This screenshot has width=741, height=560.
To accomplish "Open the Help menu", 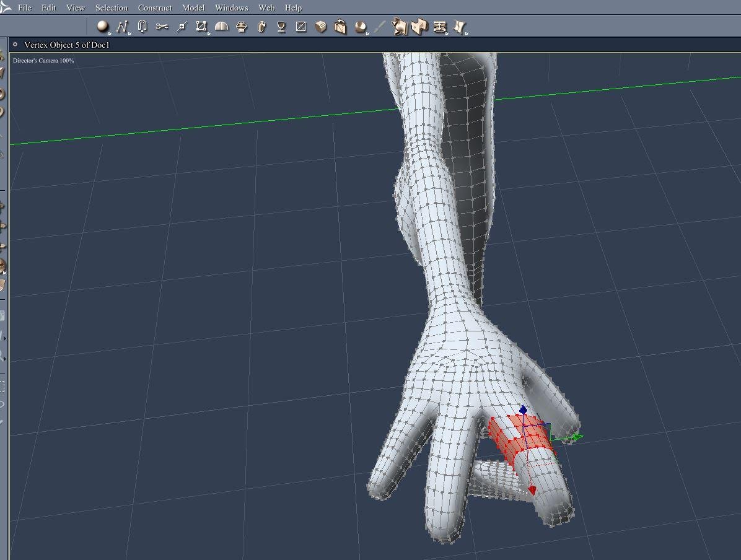I will (x=293, y=7).
